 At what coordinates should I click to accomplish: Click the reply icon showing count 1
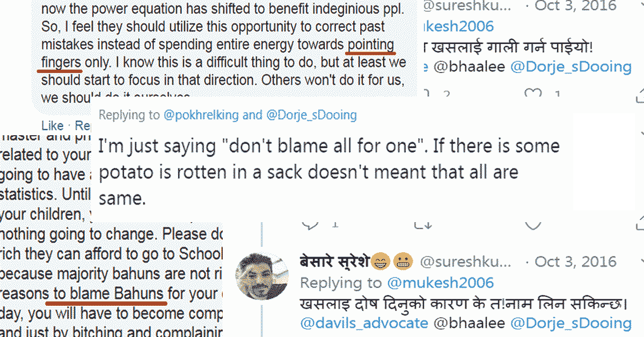pyautogui.click(x=311, y=226)
